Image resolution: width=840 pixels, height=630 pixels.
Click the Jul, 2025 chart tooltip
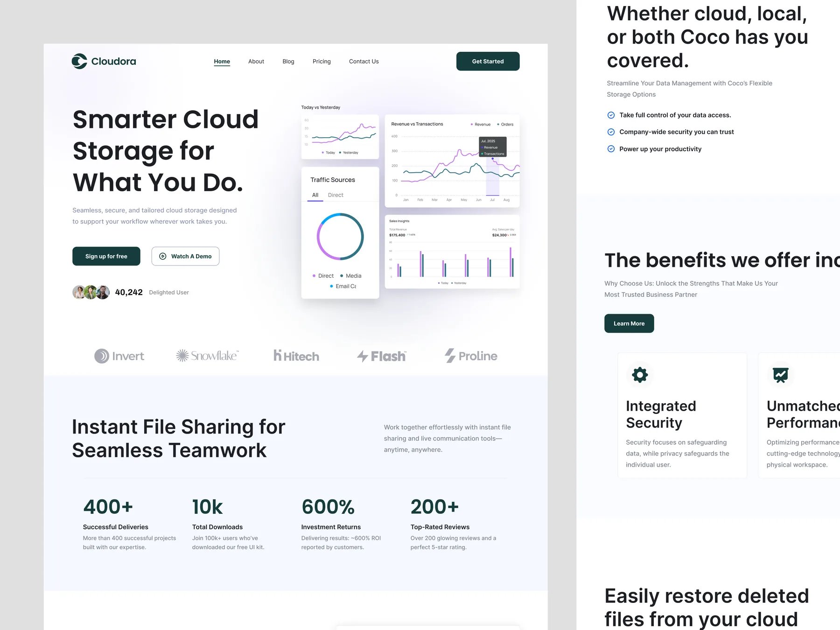pos(493,147)
